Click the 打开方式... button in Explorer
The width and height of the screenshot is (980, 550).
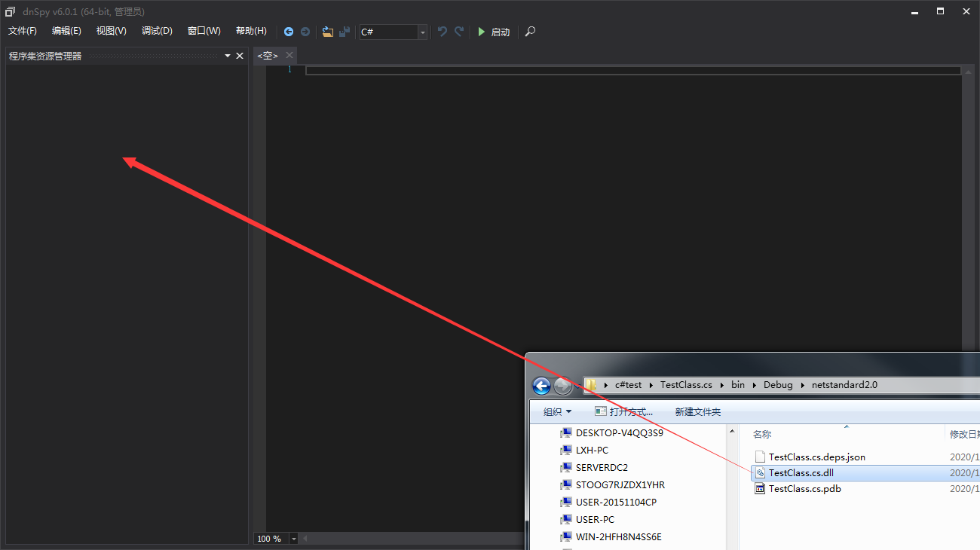tap(623, 412)
